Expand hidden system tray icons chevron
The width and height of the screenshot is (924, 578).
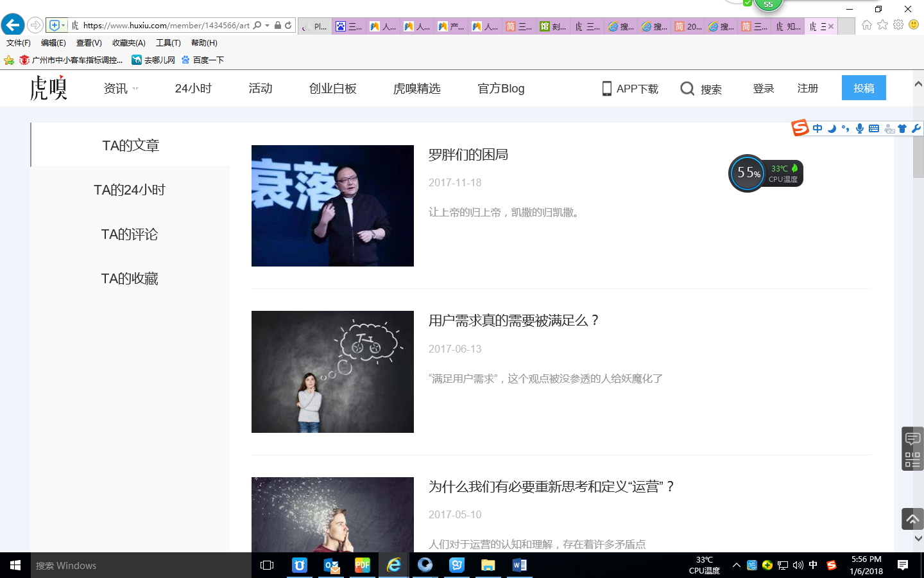click(x=737, y=565)
